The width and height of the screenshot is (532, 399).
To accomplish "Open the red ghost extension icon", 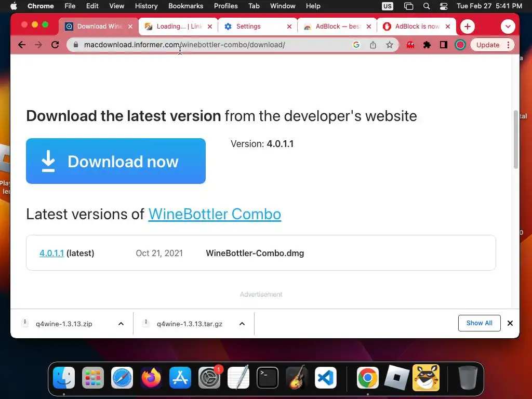I will coord(410,45).
